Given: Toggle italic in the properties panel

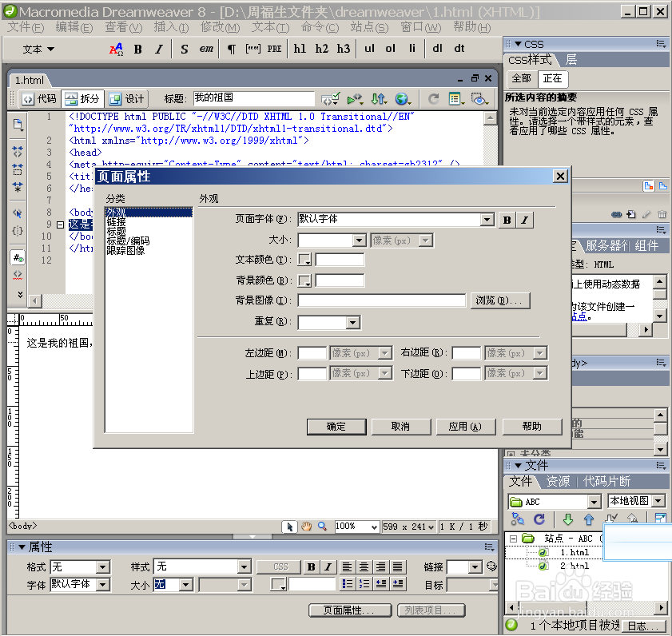Looking at the screenshot, I should click(328, 567).
